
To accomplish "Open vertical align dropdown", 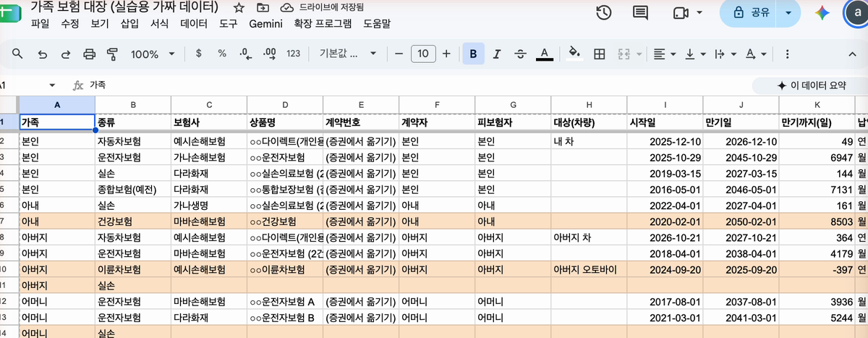I will coord(694,54).
